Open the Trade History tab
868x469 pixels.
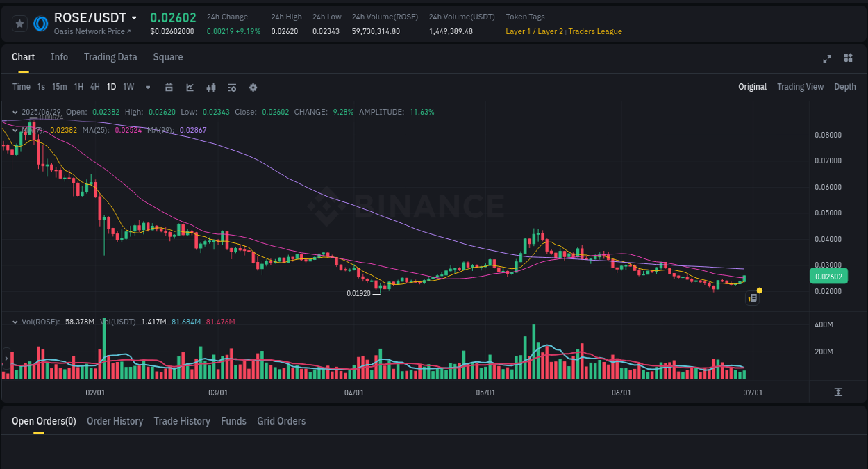pos(182,421)
